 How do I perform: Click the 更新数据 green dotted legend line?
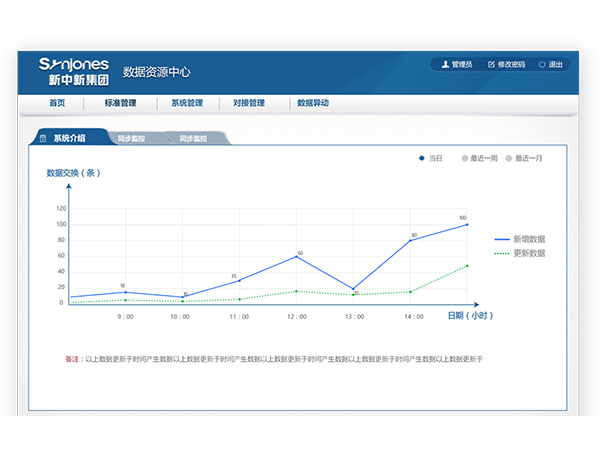pyautogui.click(x=502, y=254)
